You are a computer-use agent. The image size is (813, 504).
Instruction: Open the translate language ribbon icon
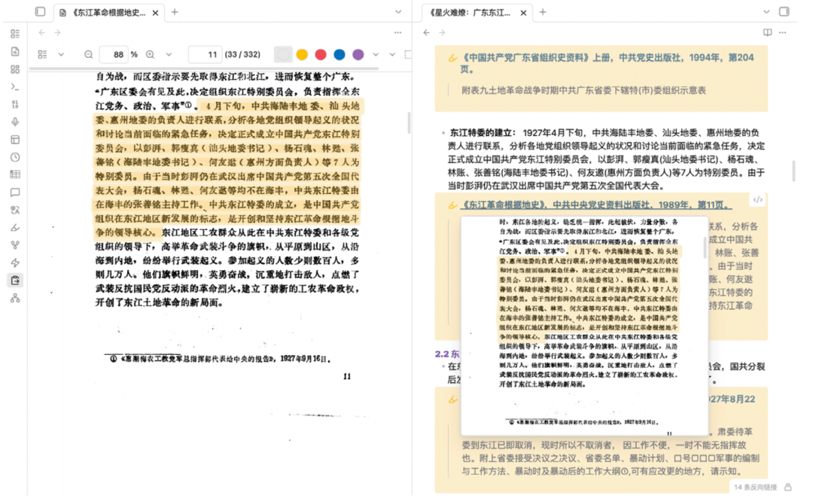point(15,211)
